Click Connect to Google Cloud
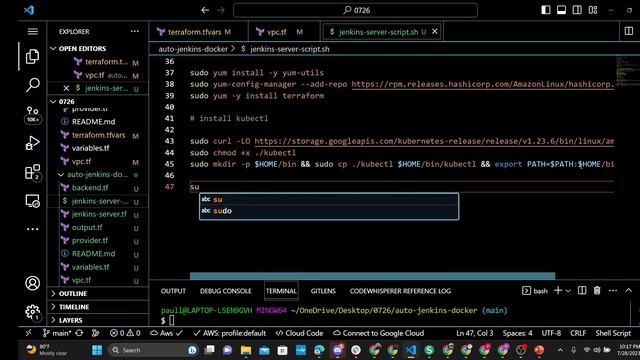 pyautogui.click(x=378, y=333)
